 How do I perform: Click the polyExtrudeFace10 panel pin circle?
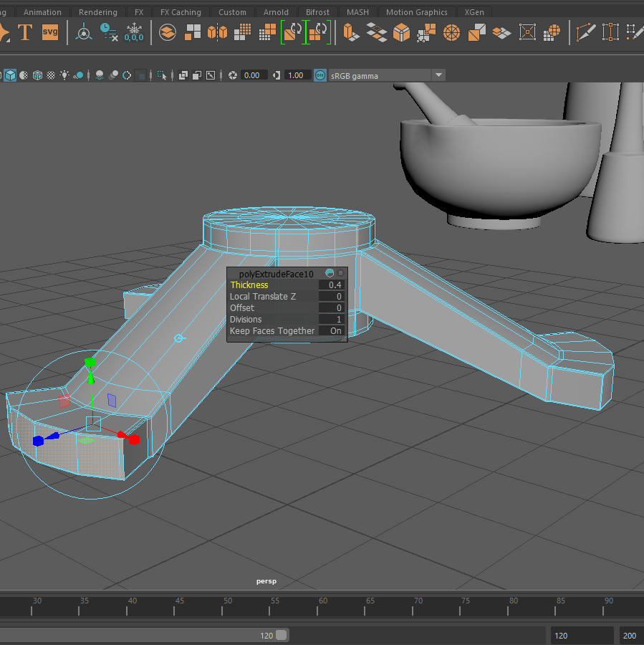click(330, 273)
